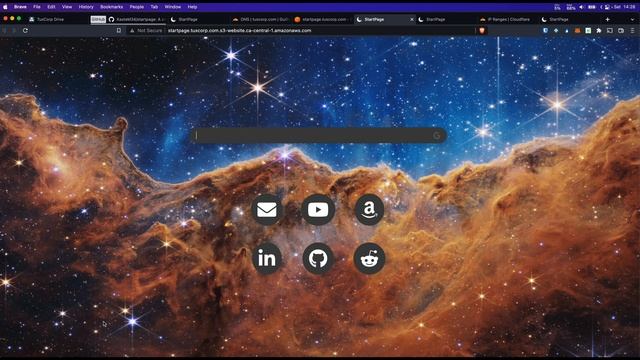Switch to the DNS tuxcorp.com tab

tap(260, 19)
